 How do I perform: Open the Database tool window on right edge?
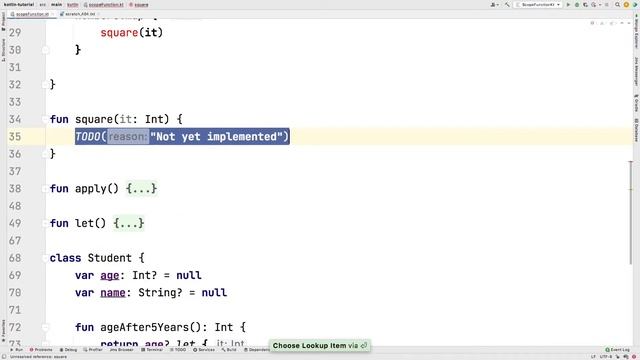tap(636, 130)
